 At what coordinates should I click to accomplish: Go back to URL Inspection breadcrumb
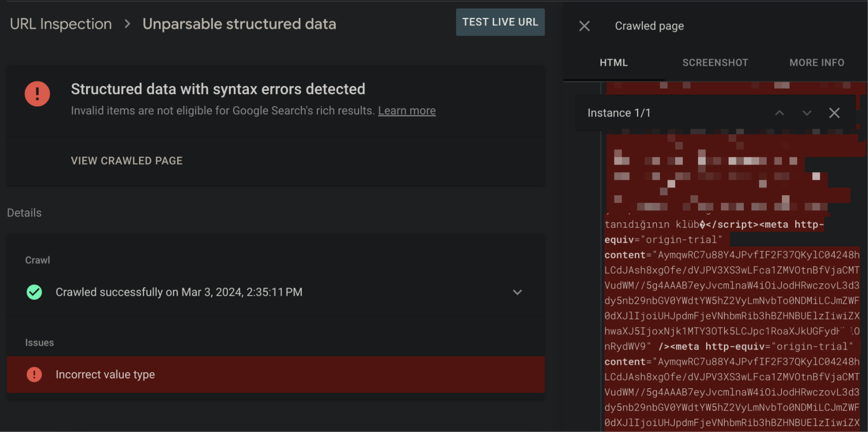[61, 24]
